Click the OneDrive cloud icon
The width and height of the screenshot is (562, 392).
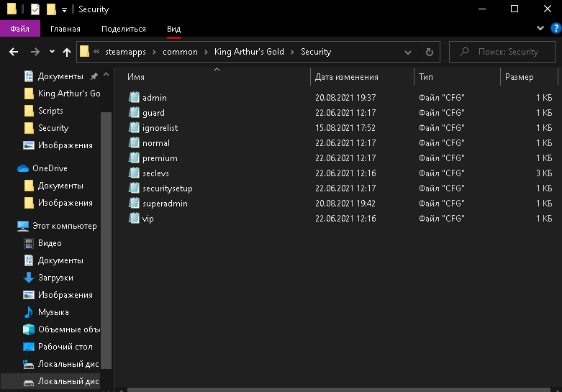(x=23, y=168)
